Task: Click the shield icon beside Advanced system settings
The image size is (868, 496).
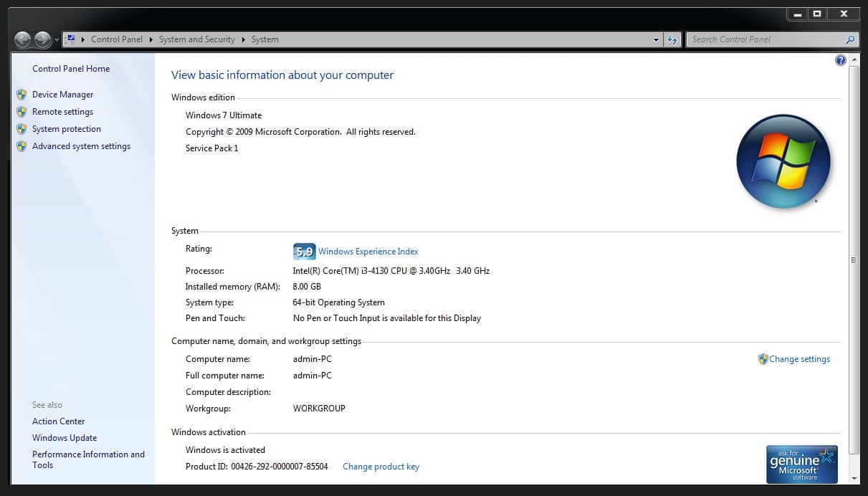Action: click(x=22, y=146)
